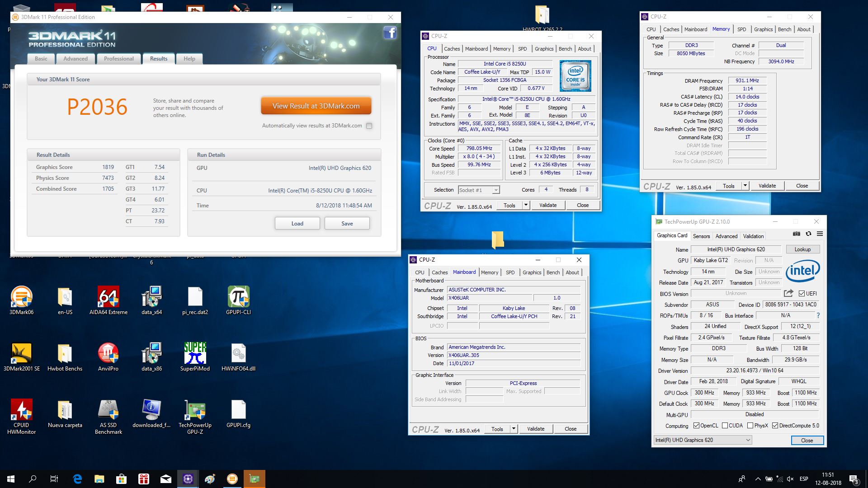Open SPD tab in CPU-Z Memory window
Image resolution: width=868 pixels, height=488 pixels.
[741, 29]
